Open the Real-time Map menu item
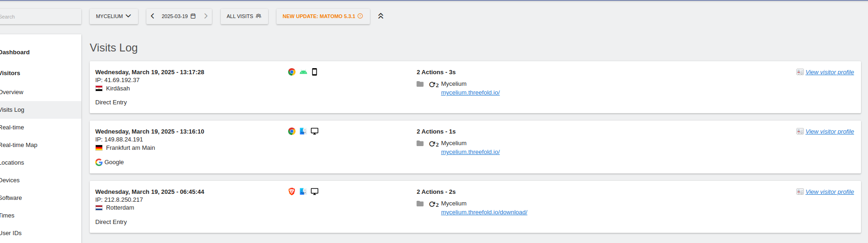The width and height of the screenshot is (868, 243). coord(19,145)
